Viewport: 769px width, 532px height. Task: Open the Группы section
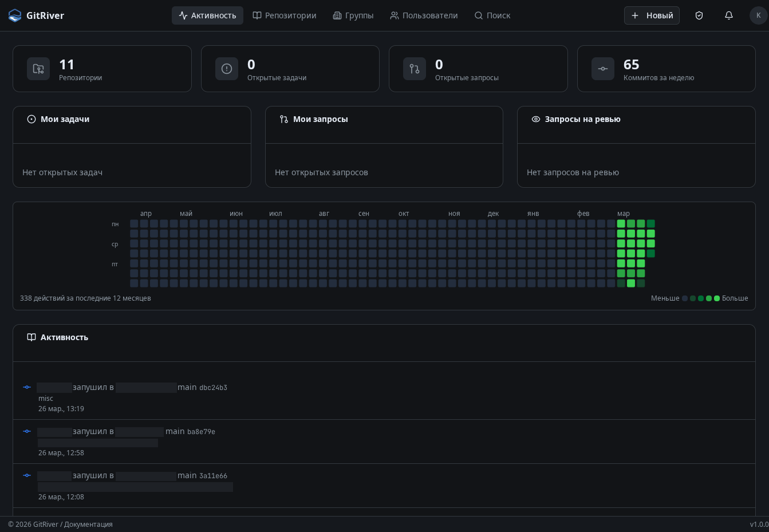coord(353,15)
